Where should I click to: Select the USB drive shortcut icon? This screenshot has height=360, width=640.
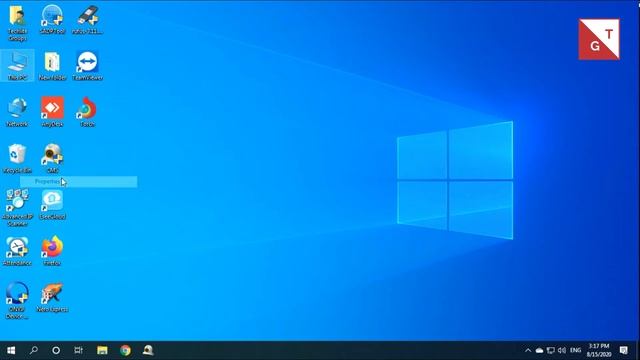click(x=87, y=19)
